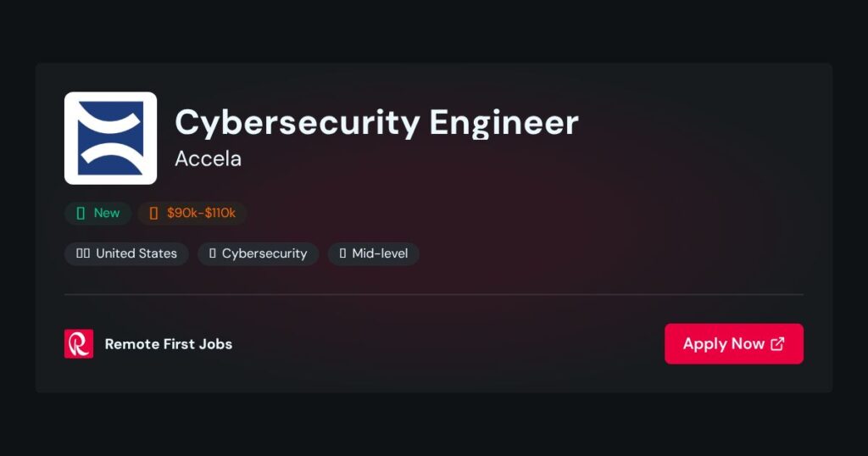
Task: Click the icon beside the $90k-$110k salary
Action: [154, 213]
